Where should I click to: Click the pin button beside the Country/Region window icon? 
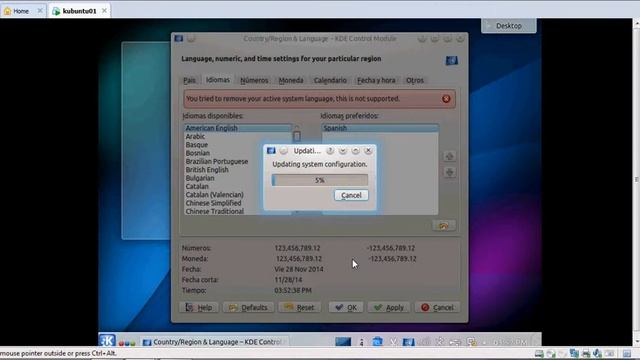[x=191, y=39]
